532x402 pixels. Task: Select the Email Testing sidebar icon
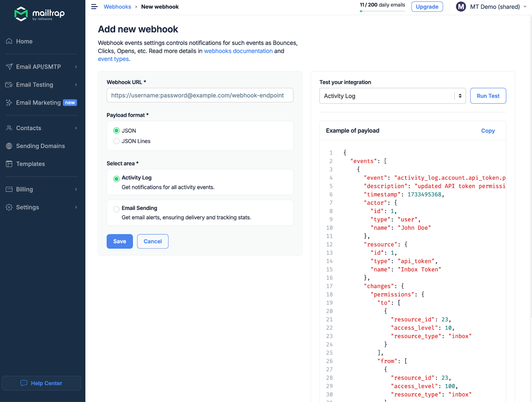tap(9, 85)
